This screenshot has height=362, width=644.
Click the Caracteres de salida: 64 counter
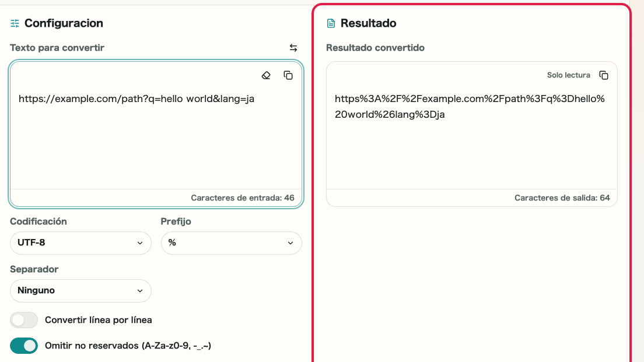[x=562, y=198]
